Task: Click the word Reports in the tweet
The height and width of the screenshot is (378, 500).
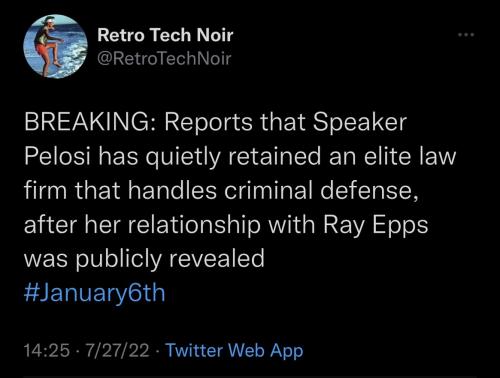Action: 207,123
